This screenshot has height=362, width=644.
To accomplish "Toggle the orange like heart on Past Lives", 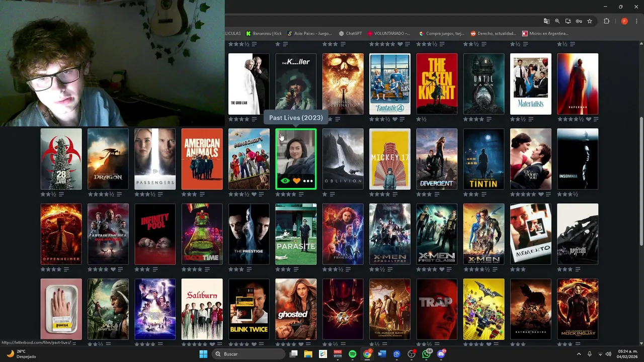I will pos(296,181).
